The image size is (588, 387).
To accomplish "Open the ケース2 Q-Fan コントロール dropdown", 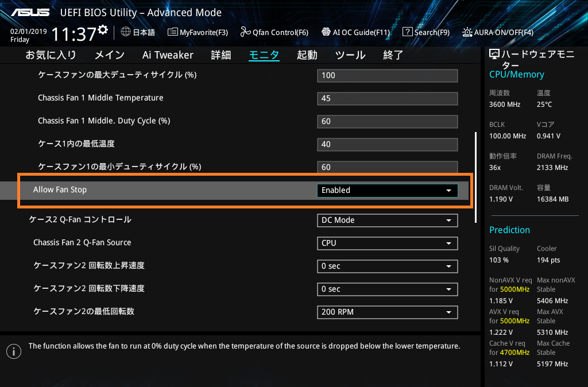I will pyautogui.click(x=388, y=220).
